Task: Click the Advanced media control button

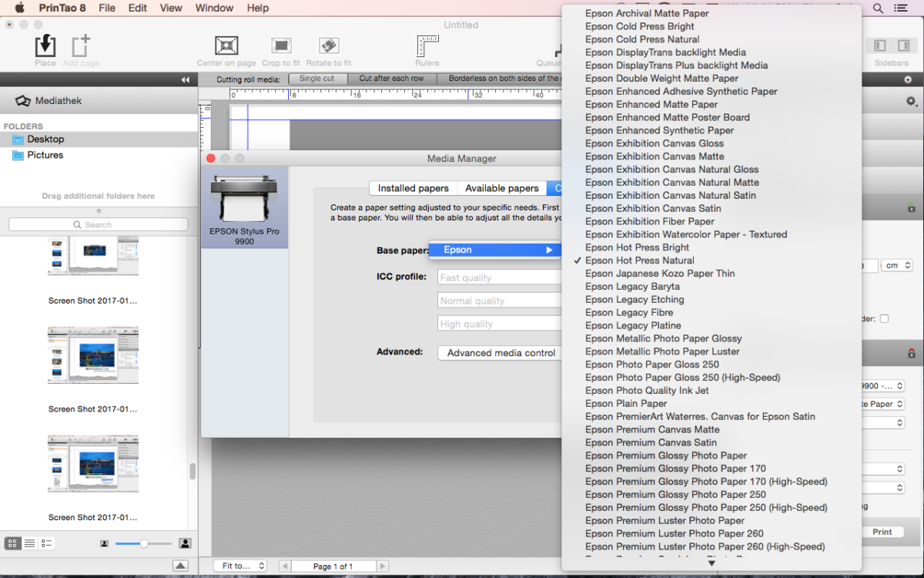Action: pos(500,353)
